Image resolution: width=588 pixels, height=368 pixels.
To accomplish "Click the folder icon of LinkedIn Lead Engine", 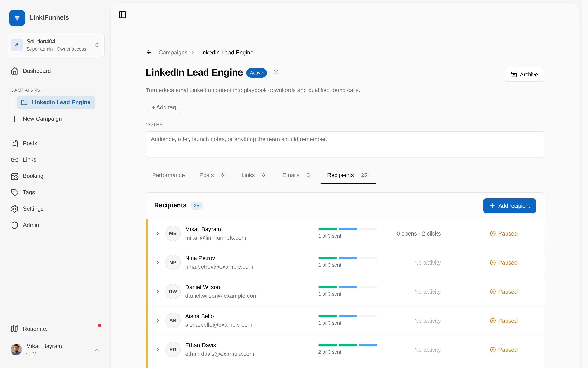I will point(24,102).
